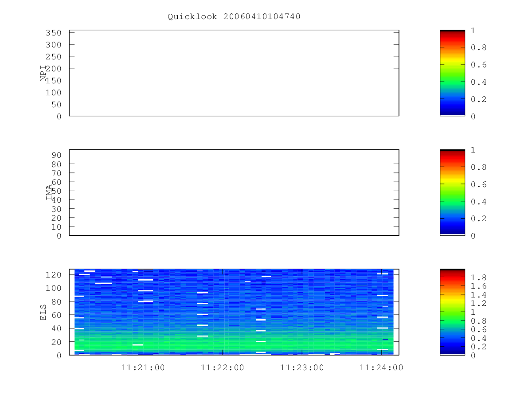Viewport: 532px width, 399px height.
Task: Click the 1.2 label on ELS color bar
Action: pos(479,303)
